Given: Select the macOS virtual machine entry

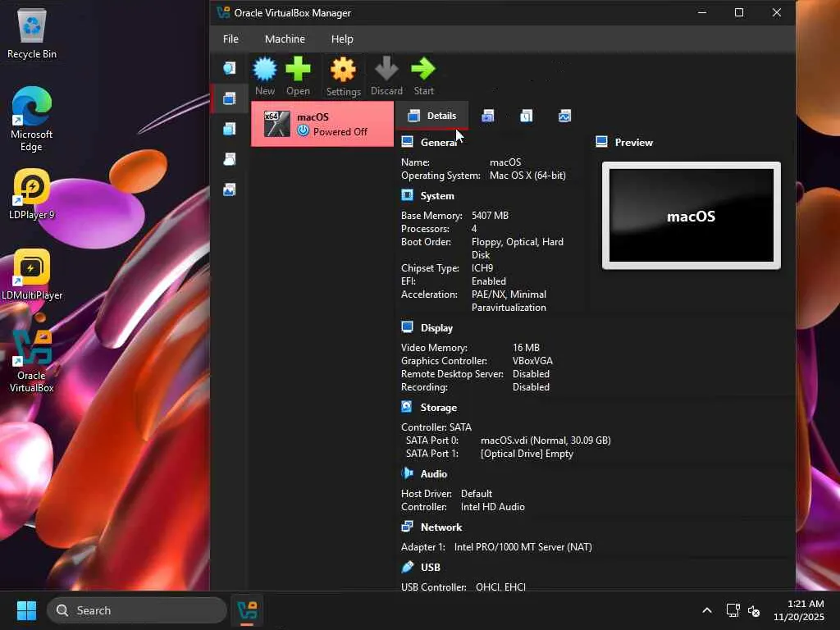Looking at the screenshot, I should [x=322, y=125].
